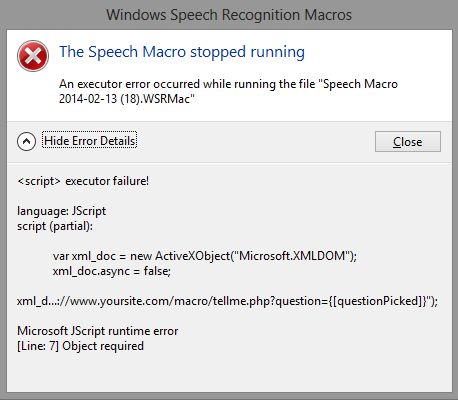Click the Hide Error Details label
This screenshot has width=458, height=400.
(x=90, y=141)
